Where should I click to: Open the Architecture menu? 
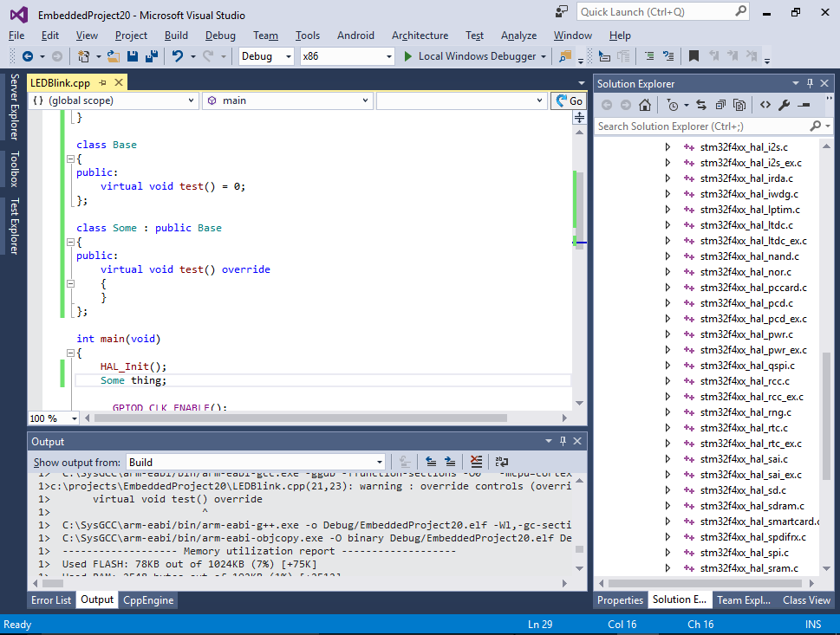tap(420, 36)
